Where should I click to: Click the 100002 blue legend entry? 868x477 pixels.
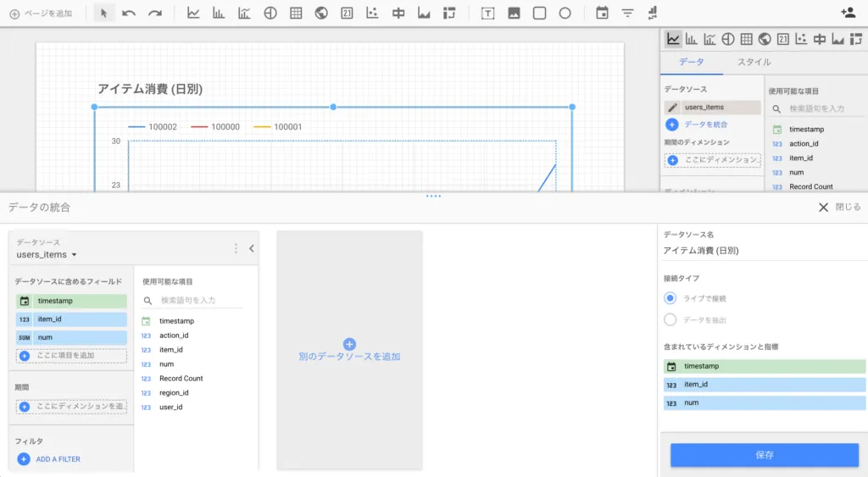153,127
